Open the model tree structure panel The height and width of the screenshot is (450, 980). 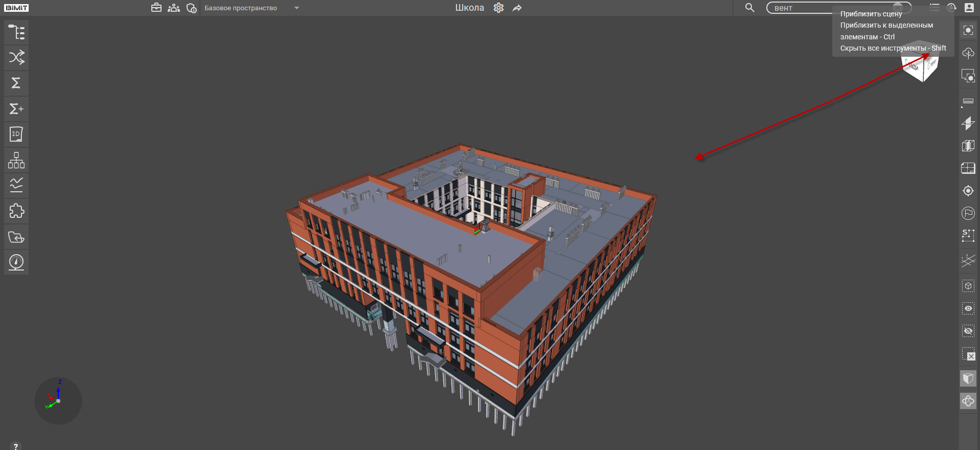(16, 32)
